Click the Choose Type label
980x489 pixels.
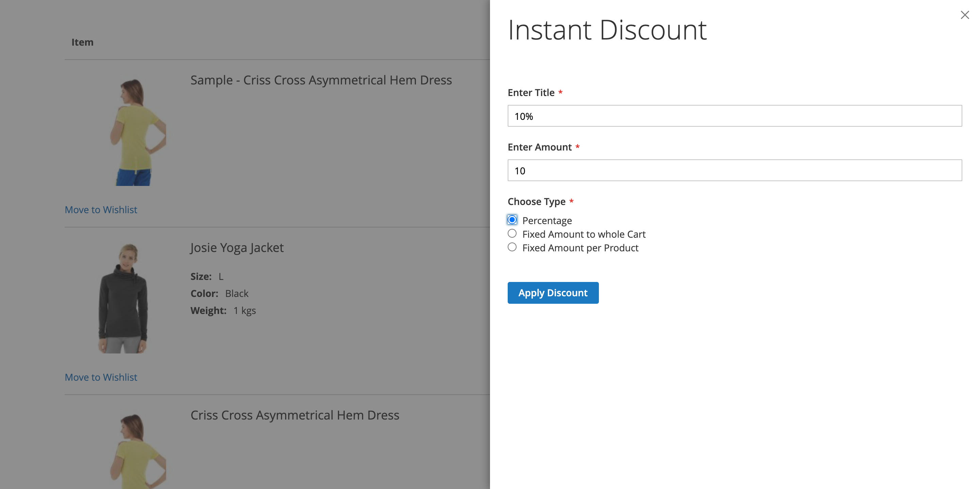[536, 202]
